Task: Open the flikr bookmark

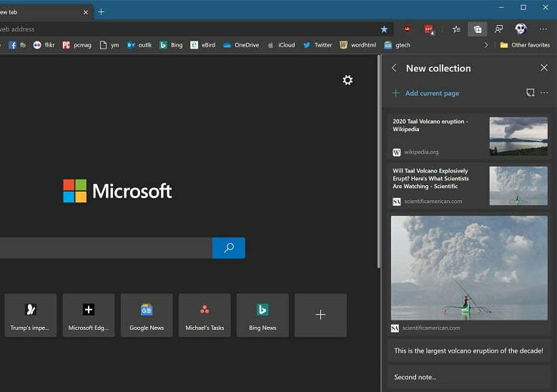Action: (44, 45)
